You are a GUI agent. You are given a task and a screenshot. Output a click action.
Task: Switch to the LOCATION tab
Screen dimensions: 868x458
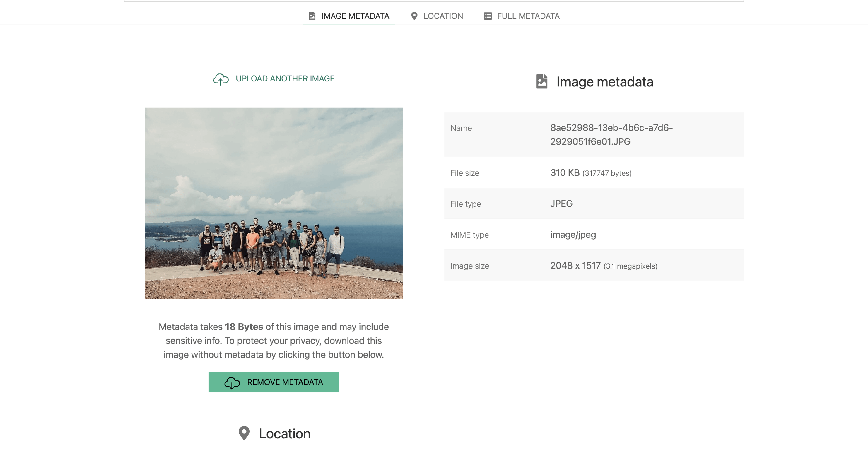pos(443,16)
